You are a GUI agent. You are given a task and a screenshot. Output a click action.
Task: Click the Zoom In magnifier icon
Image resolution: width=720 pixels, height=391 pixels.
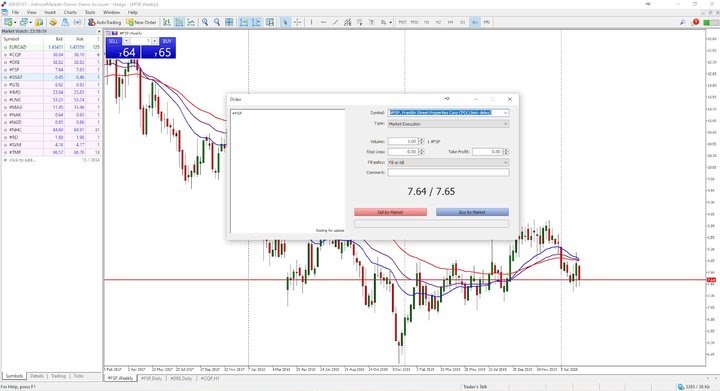pyautogui.click(x=205, y=22)
